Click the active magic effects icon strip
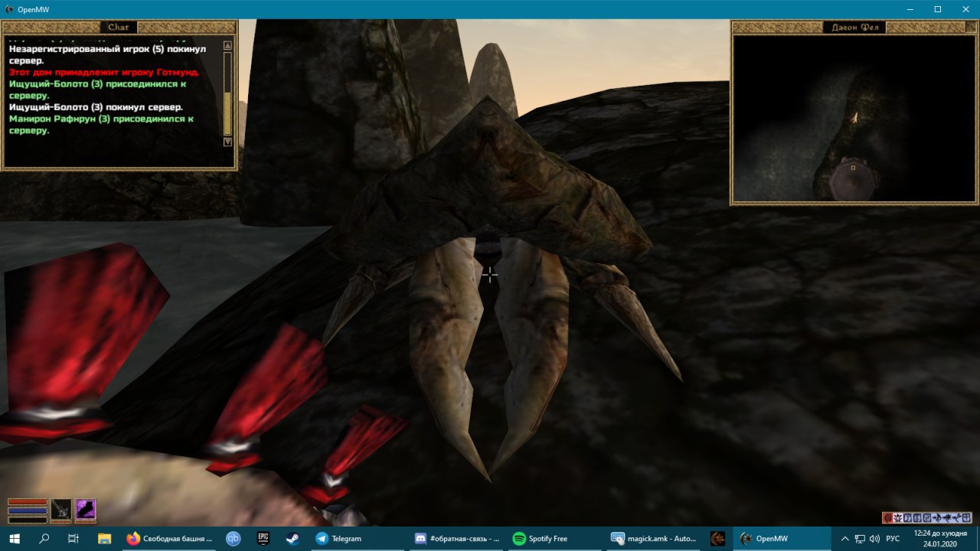Screen dimensions: 980x551 tap(927, 517)
